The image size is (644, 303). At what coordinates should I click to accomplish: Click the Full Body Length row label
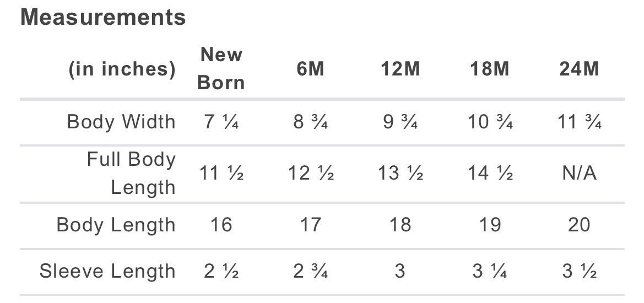(x=131, y=173)
